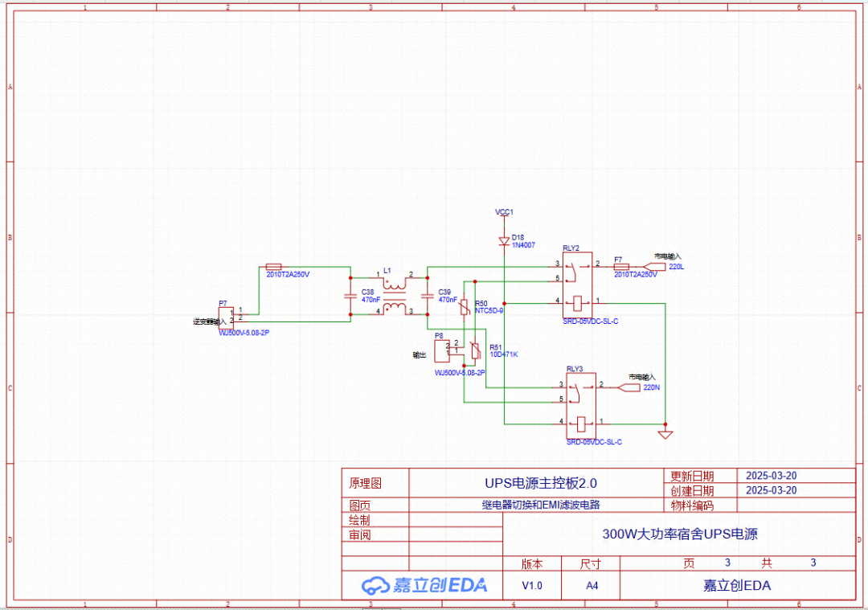Image resolution: width=868 pixels, height=610 pixels.
Task: Click the 页 page-number label
Action: [689, 563]
